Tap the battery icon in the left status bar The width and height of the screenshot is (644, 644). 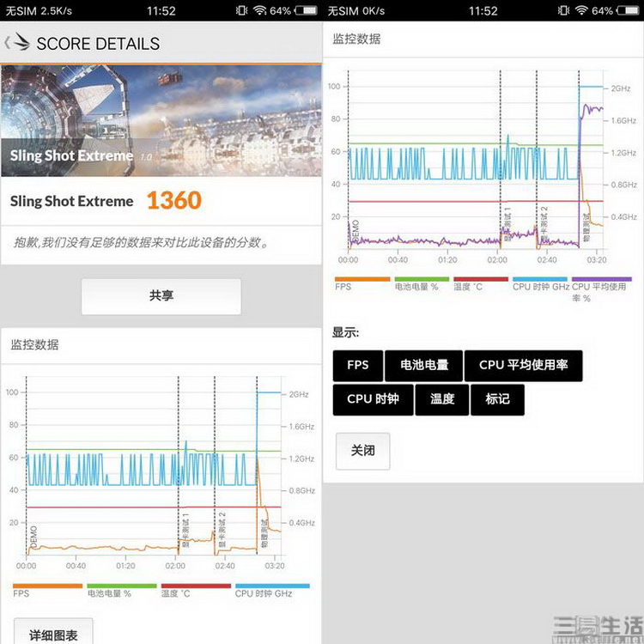(306, 10)
